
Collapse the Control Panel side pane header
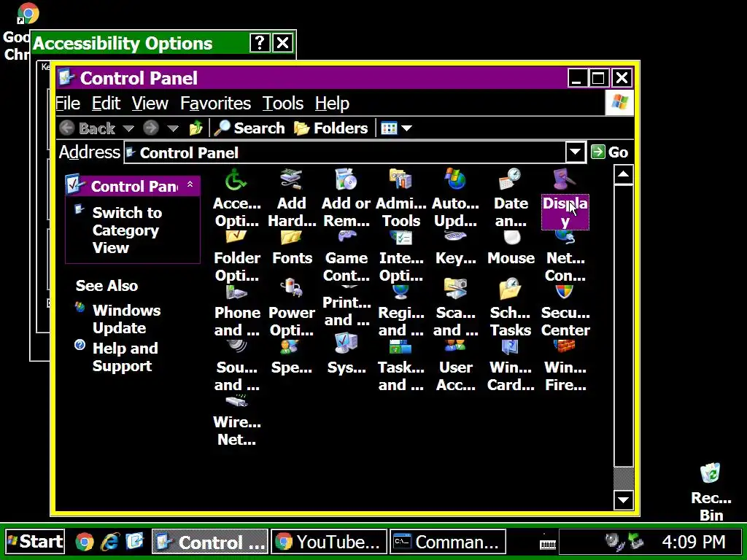point(190,184)
